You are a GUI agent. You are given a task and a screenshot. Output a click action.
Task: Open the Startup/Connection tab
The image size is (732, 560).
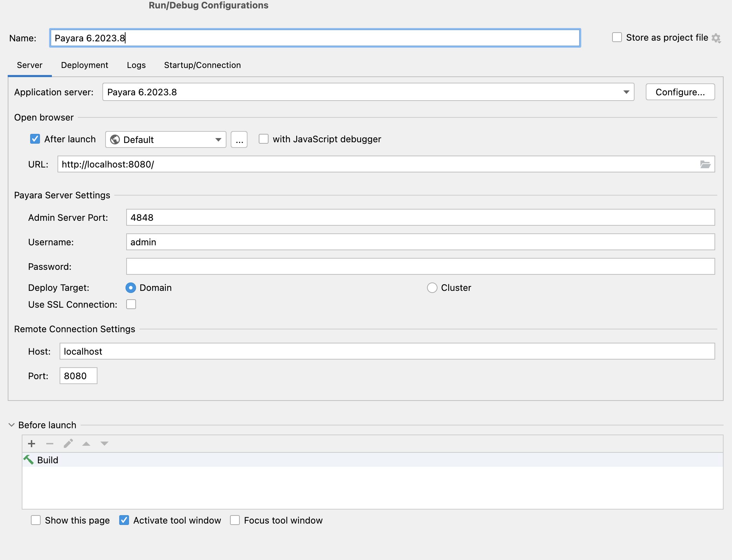tap(202, 65)
